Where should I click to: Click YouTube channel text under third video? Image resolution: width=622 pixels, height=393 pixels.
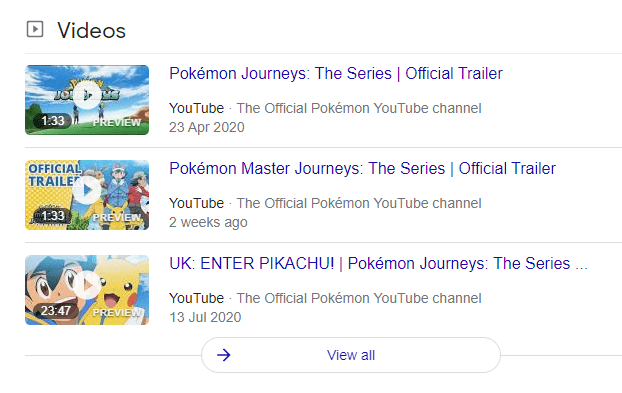pyautogui.click(x=359, y=298)
